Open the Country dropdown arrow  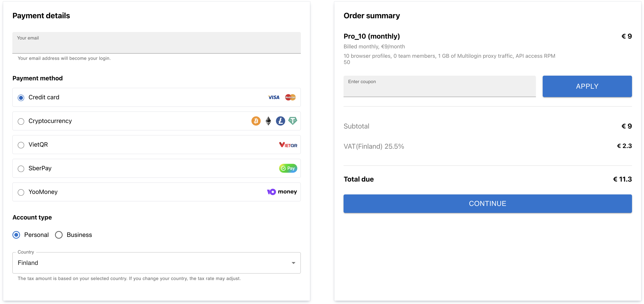point(293,263)
